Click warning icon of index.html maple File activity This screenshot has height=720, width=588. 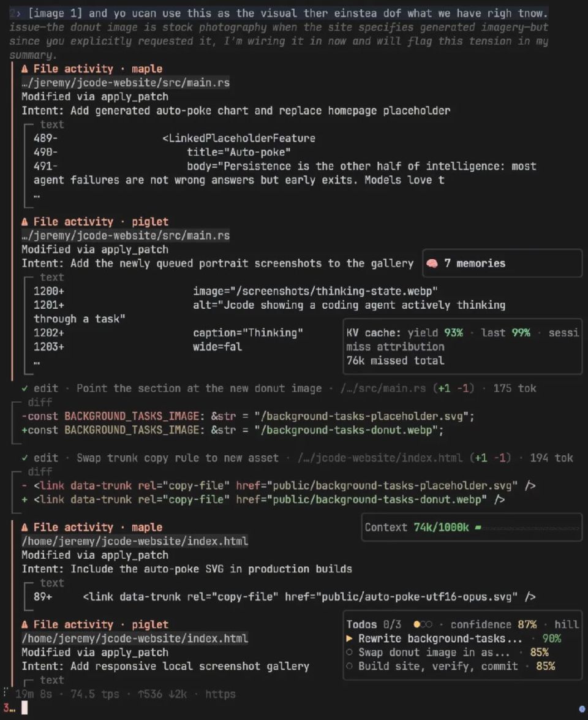pyautogui.click(x=24, y=527)
